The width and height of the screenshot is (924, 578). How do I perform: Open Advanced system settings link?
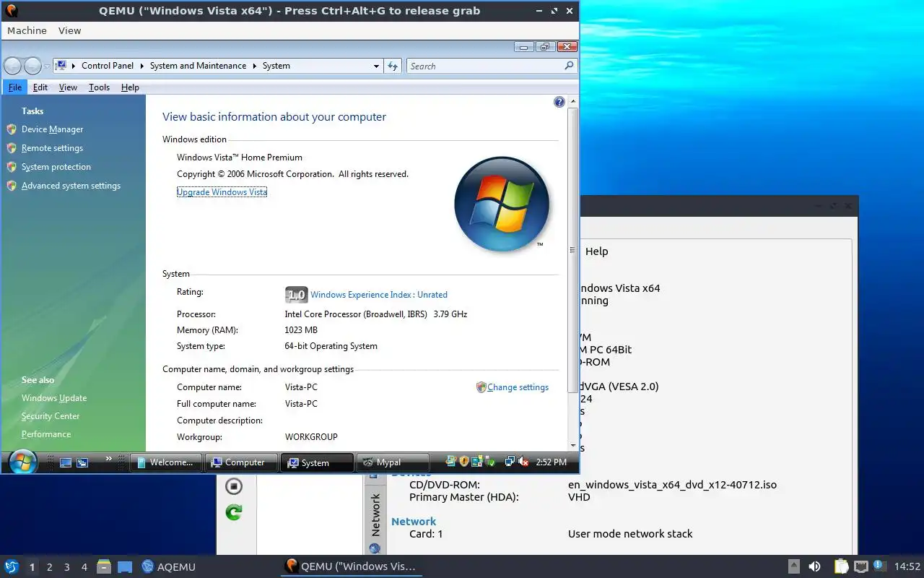point(71,186)
